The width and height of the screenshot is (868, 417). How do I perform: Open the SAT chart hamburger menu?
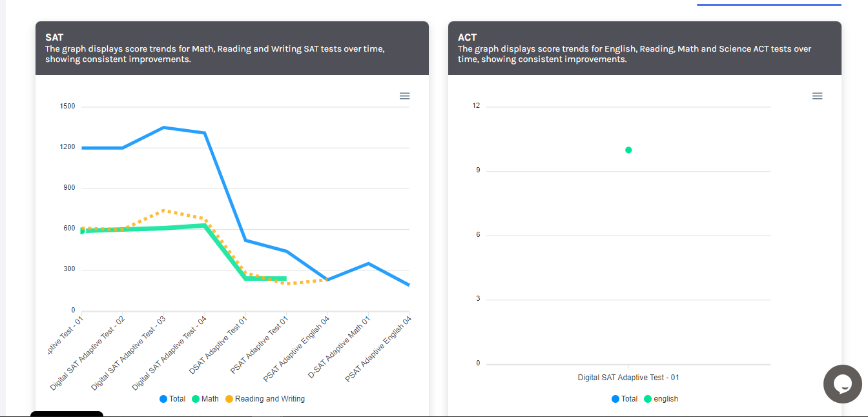[404, 96]
